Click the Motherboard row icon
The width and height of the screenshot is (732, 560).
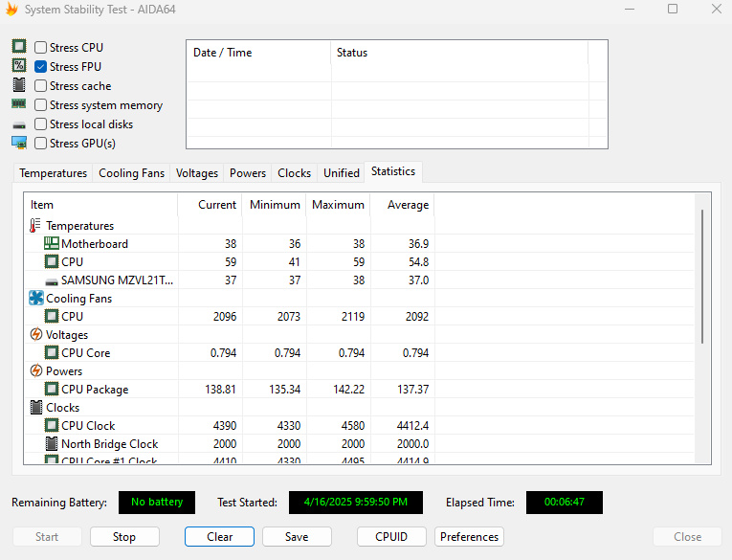pos(52,243)
